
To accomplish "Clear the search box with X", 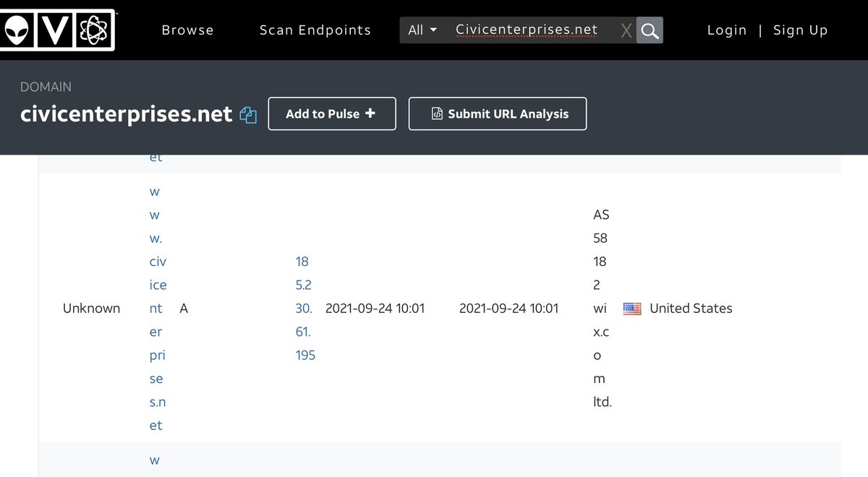I will coord(626,30).
